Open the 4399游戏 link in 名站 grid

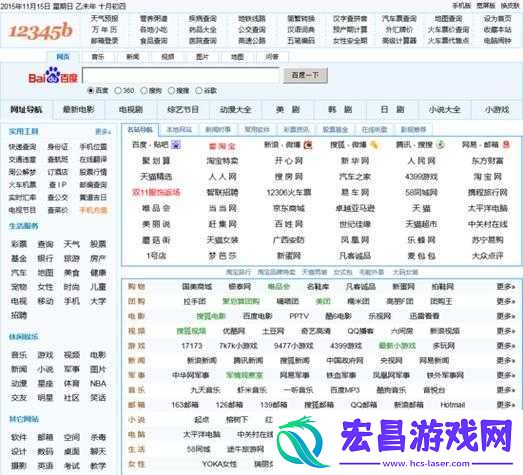tap(421, 177)
